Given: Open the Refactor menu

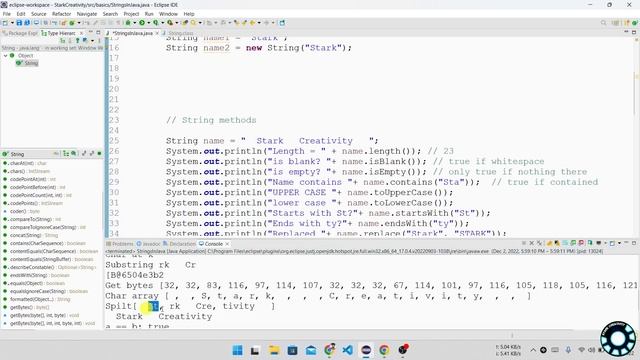Looking at the screenshot, I should pos(62,14).
